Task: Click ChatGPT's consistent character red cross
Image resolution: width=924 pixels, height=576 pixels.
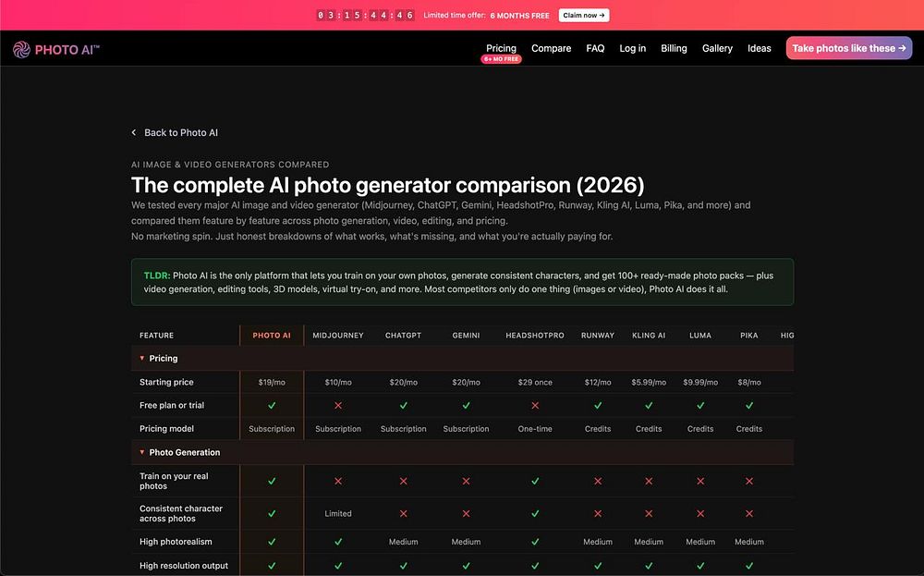Action: pyautogui.click(x=404, y=513)
